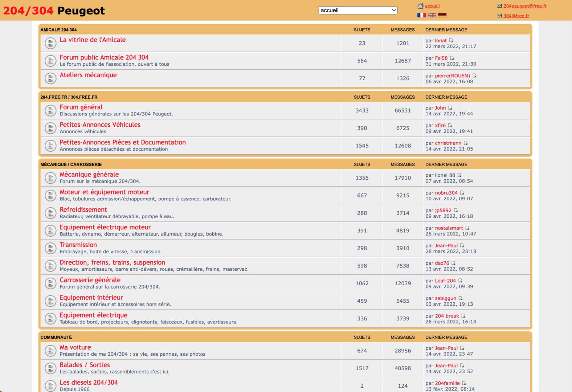The image size is (572, 392).
Task: View last post icon next to nobru304
Action: [x=462, y=193]
